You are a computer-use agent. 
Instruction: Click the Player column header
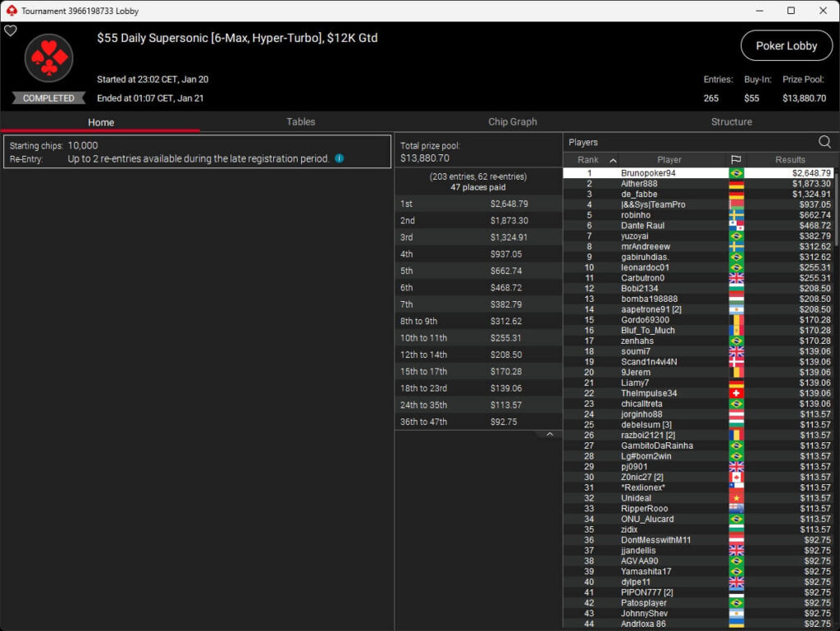point(669,160)
